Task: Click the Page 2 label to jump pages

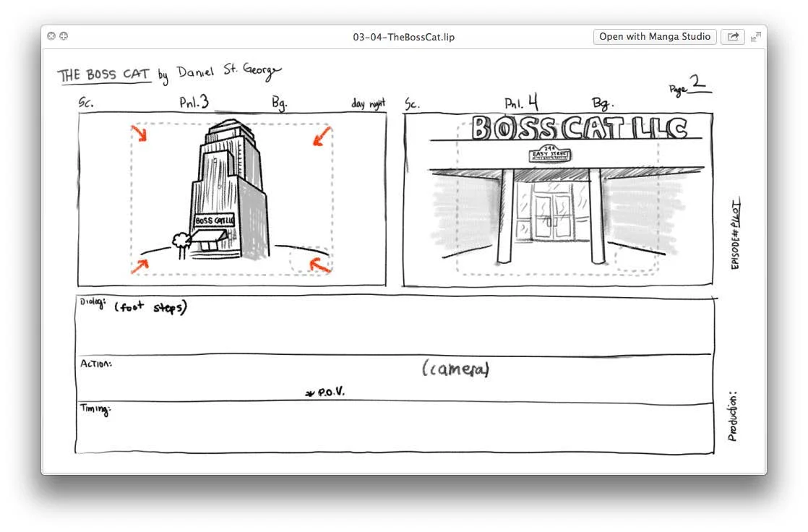Action: [x=687, y=86]
